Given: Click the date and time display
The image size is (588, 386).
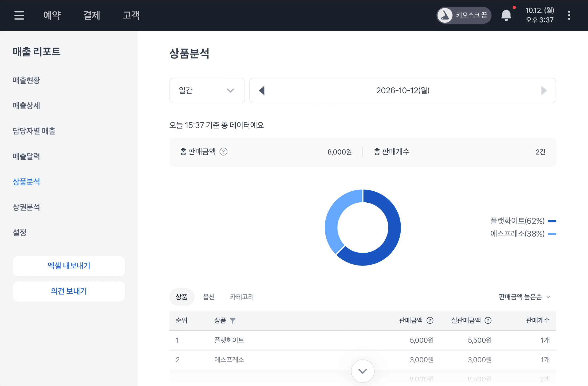Looking at the screenshot, I should click(540, 15).
